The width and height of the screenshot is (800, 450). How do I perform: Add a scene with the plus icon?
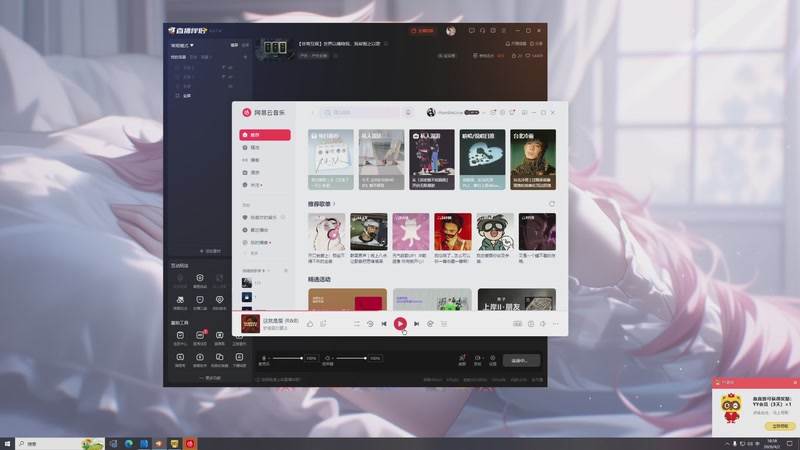(245, 57)
